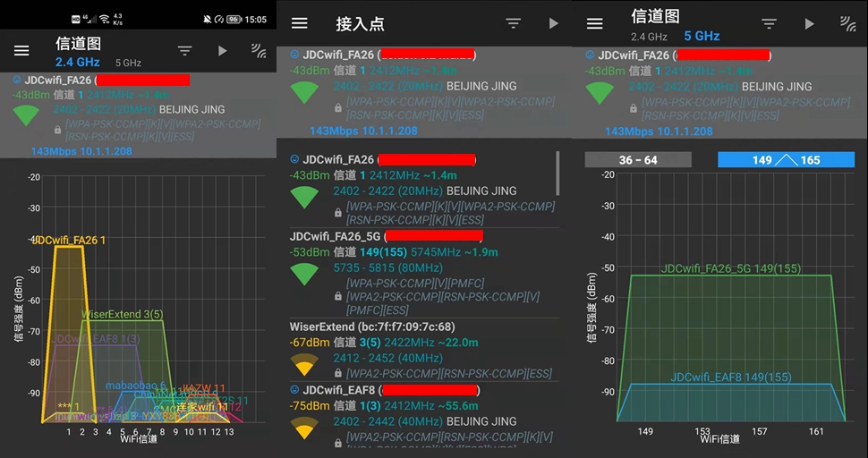Tap JDCwifi_FA26_5G 149(155) graph label
This screenshot has width=868, height=458.
tap(731, 269)
